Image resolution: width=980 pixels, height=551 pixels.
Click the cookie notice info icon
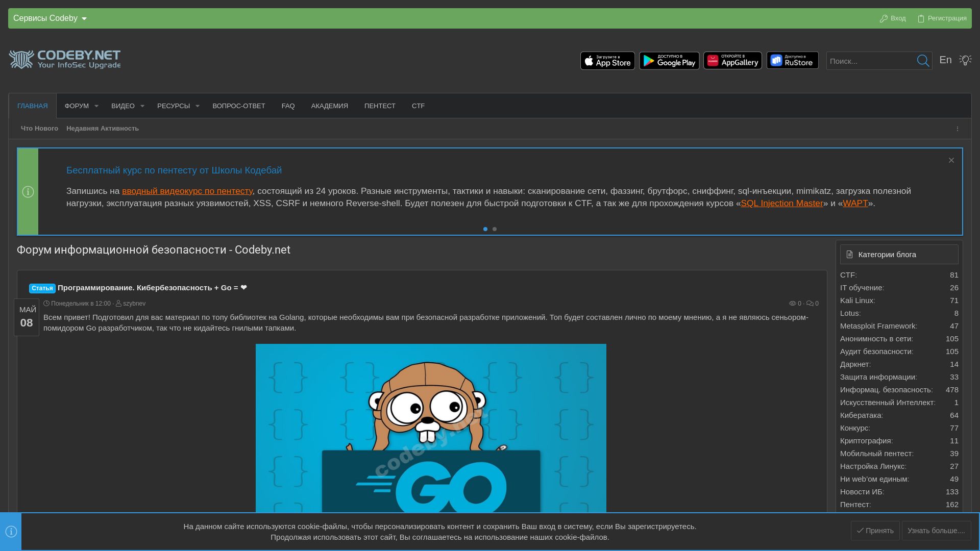[11, 532]
